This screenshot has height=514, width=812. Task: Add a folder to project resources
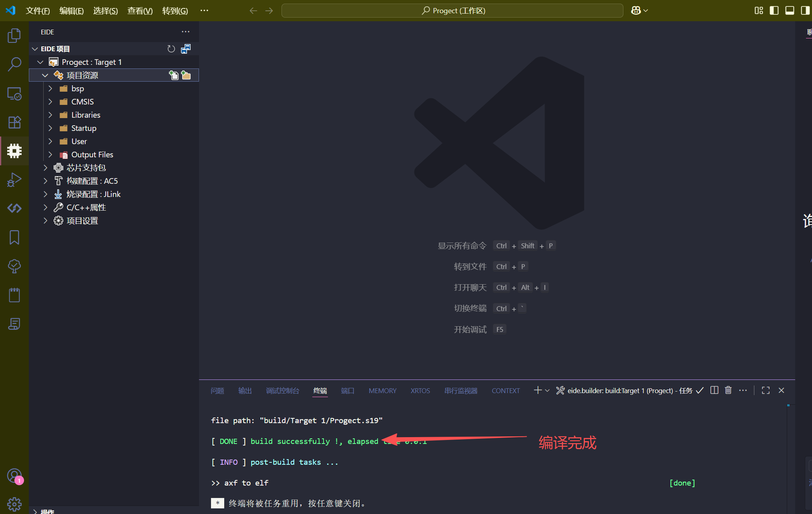(186, 75)
